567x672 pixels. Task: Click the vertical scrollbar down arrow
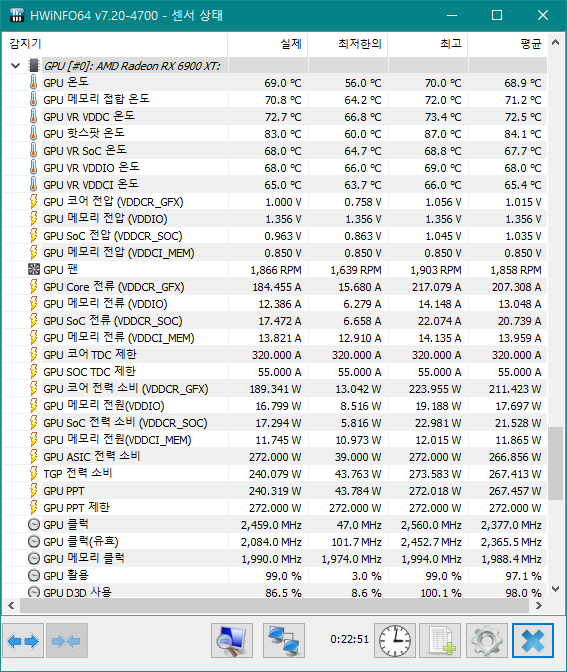[x=555, y=589]
